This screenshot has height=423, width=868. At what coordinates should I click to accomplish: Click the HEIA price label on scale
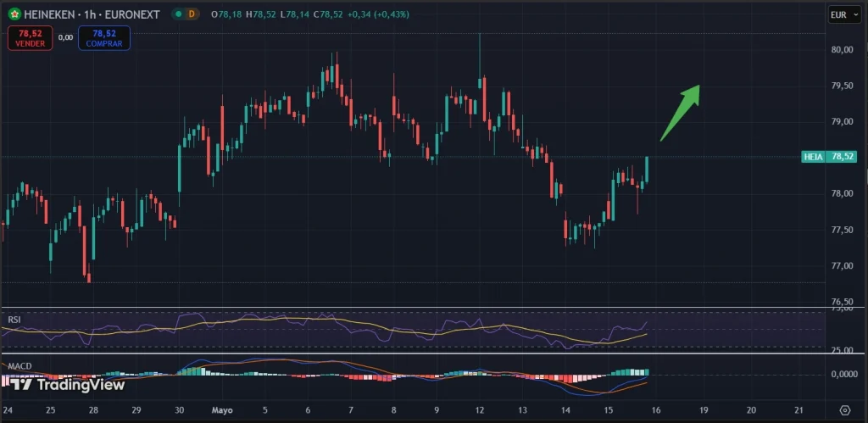click(813, 157)
